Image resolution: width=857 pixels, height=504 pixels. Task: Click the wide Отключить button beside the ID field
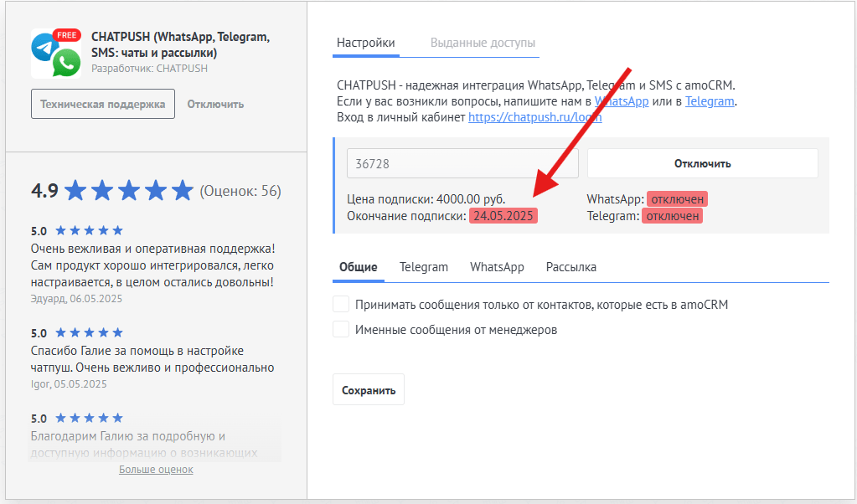click(x=702, y=163)
